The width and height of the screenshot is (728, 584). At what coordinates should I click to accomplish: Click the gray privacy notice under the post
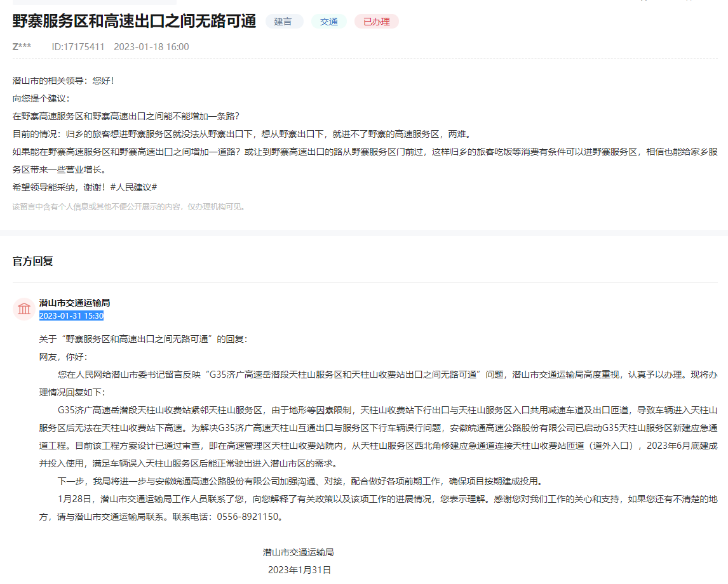(x=129, y=206)
